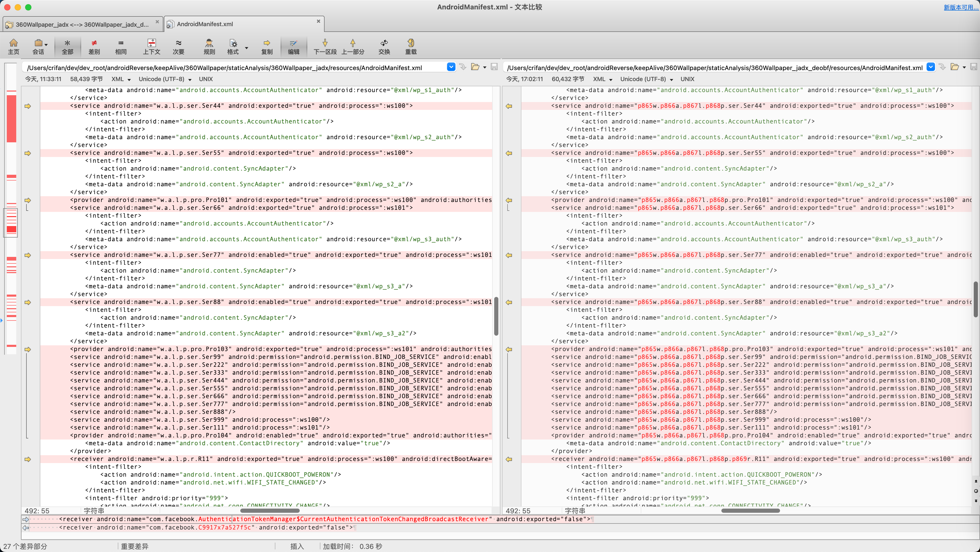The width and height of the screenshot is (980, 552).
Task: Open the left pane XML format dropdown
Action: tap(121, 79)
